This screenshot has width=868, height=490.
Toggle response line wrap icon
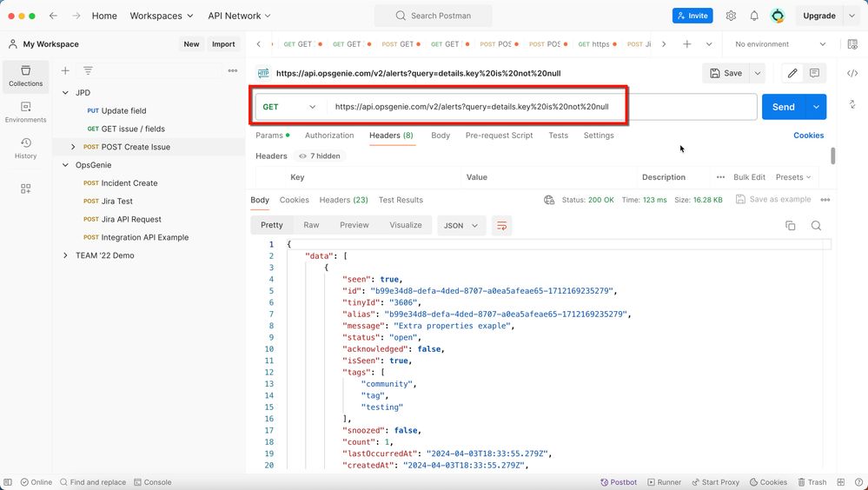coord(501,225)
